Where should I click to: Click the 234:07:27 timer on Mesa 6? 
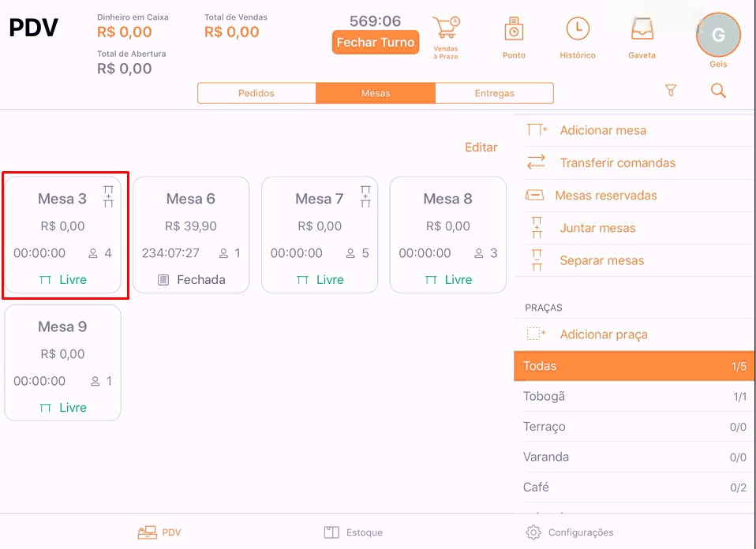(x=170, y=253)
